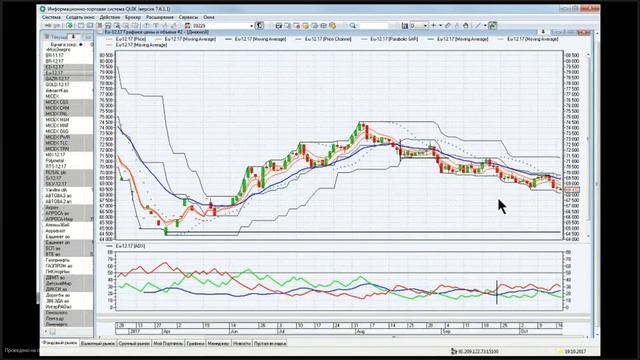Select АЛРОСА ао in the instruments list
Viewport: 640px width, 360px height.
pos(68,213)
